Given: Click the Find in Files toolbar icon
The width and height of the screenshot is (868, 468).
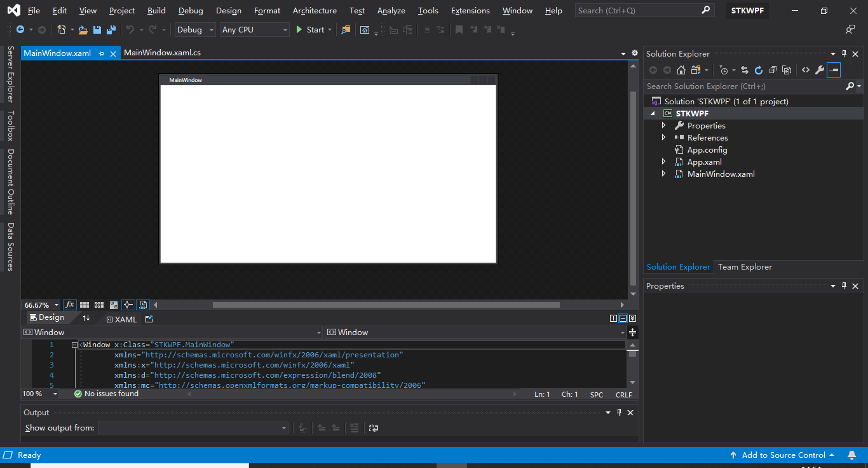Looking at the screenshot, I should pyautogui.click(x=346, y=29).
